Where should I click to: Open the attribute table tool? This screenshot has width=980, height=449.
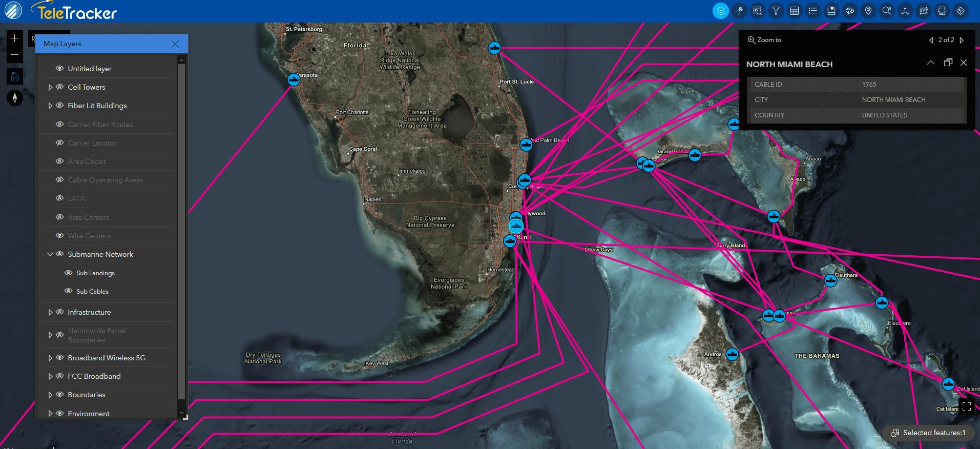click(x=795, y=11)
